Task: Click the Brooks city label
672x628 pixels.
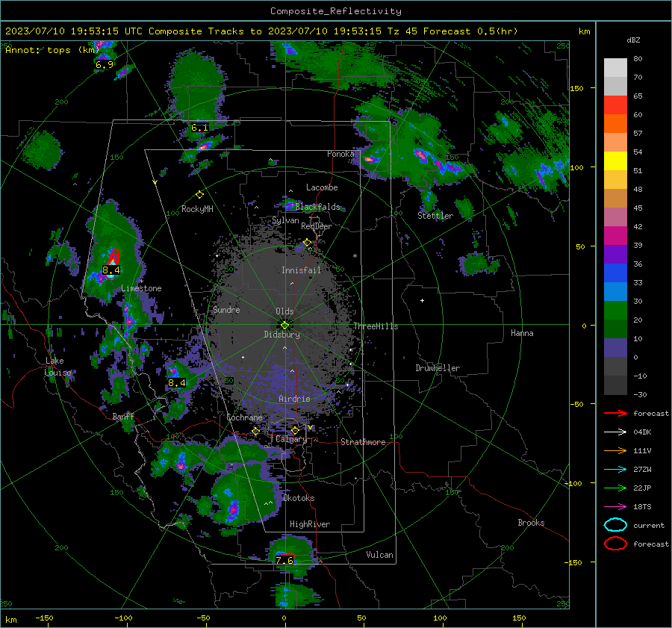Action: 531,523
